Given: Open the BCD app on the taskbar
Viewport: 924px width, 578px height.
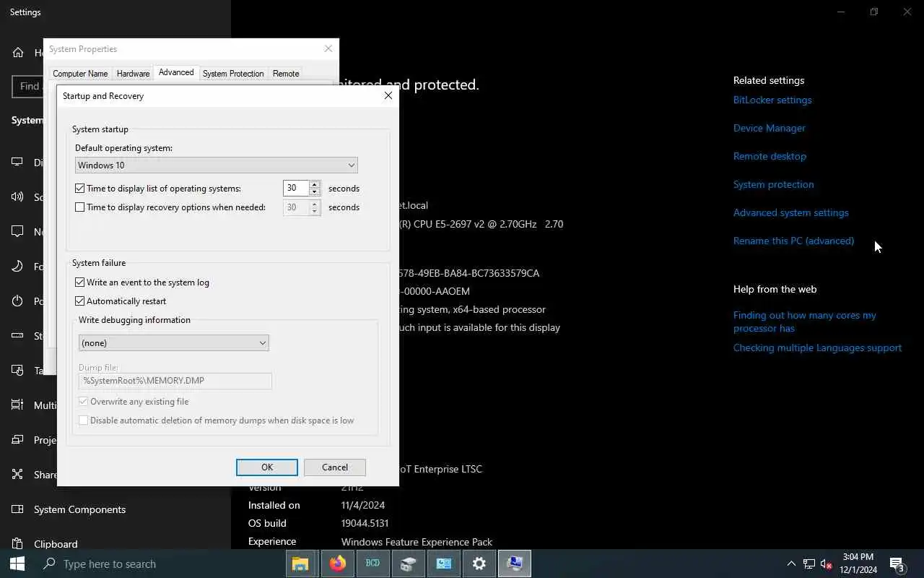Looking at the screenshot, I should [372, 564].
